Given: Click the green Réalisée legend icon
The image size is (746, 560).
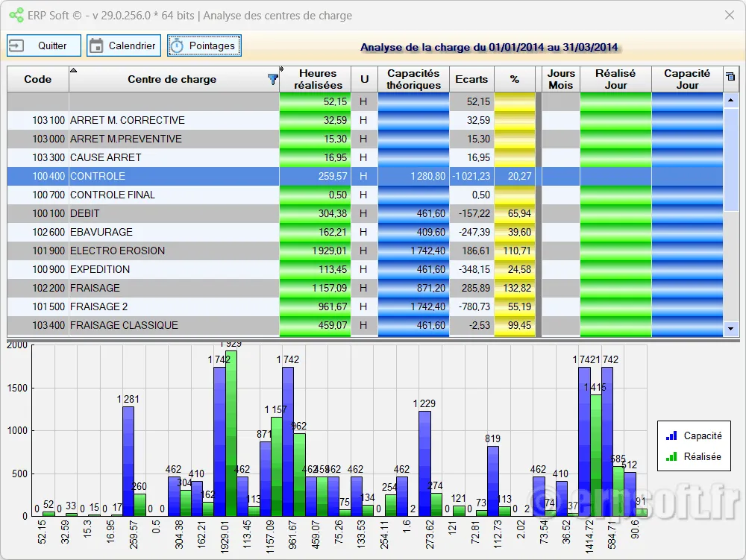Looking at the screenshot, I should click(x=672, y=456).
